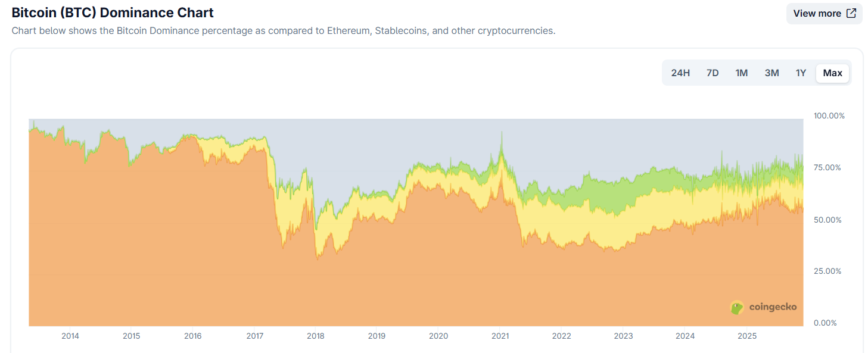
Task: Select the 3M time range
Action: 771,73
